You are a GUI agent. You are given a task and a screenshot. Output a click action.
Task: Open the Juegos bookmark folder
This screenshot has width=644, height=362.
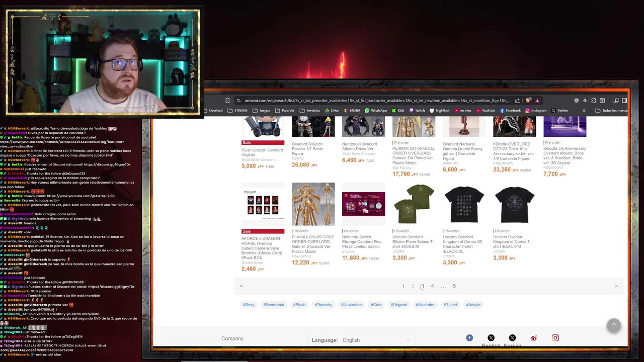click(x=262, y=111)
